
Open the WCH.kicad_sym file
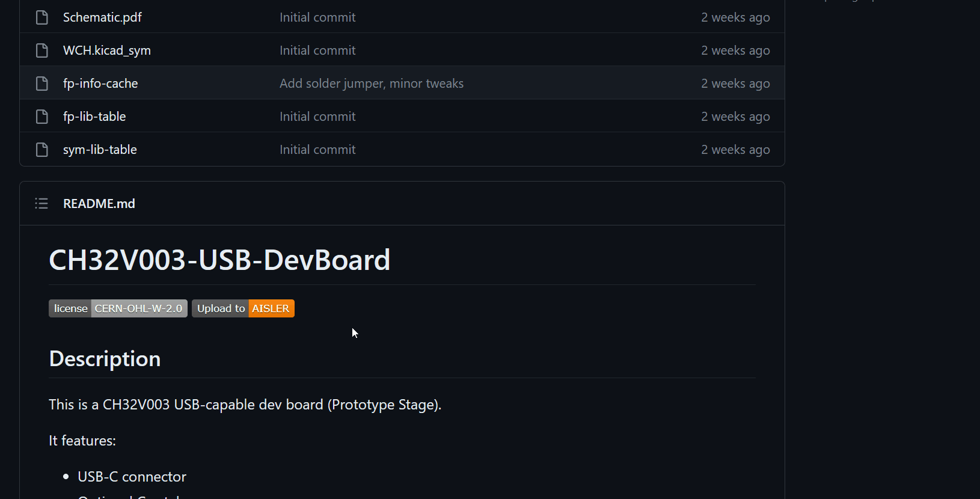click(107, 51)
